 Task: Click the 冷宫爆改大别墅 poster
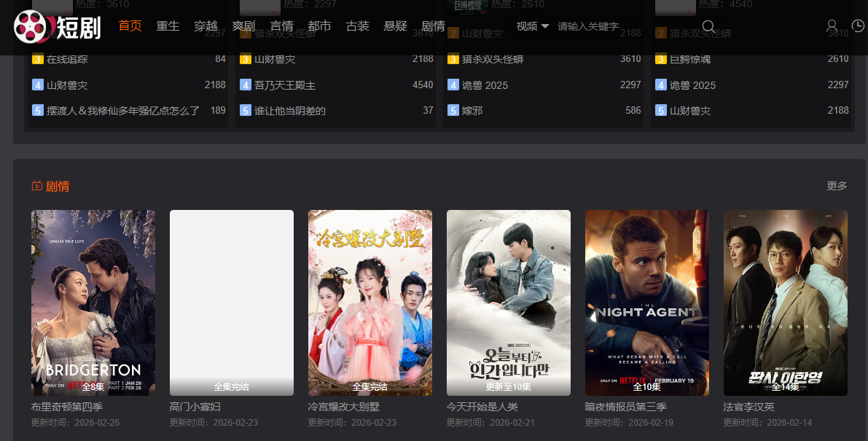click(370, 303)
